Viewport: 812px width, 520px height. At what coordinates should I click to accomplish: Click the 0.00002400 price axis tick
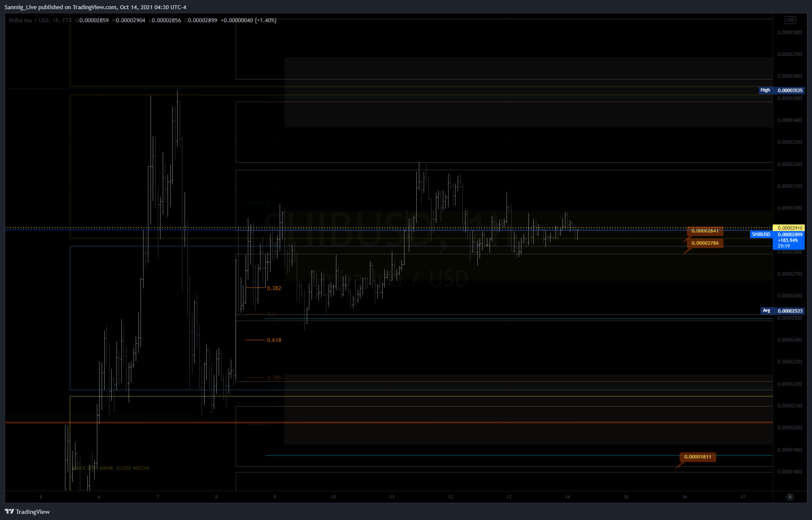tap(790, 339)
